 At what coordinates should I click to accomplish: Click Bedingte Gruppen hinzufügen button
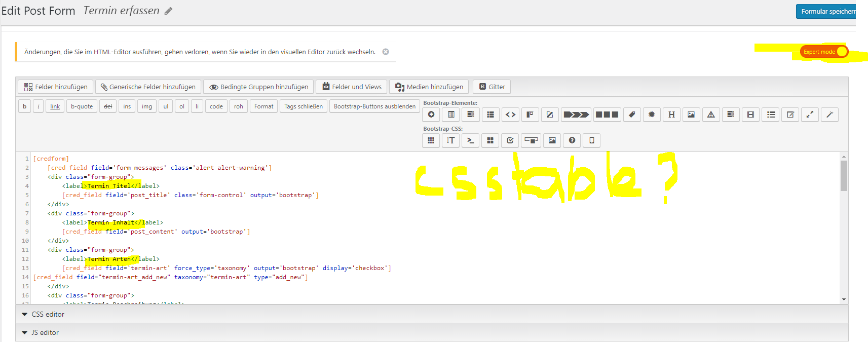(258, 87)
